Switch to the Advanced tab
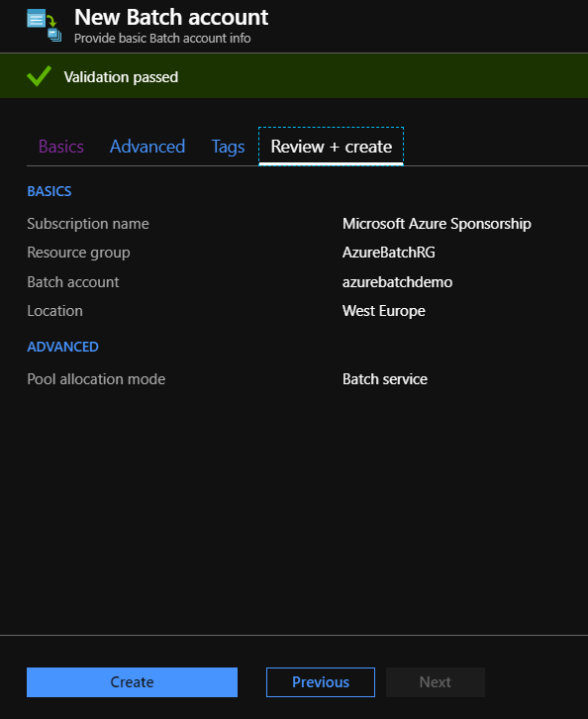 click(147, 147)
